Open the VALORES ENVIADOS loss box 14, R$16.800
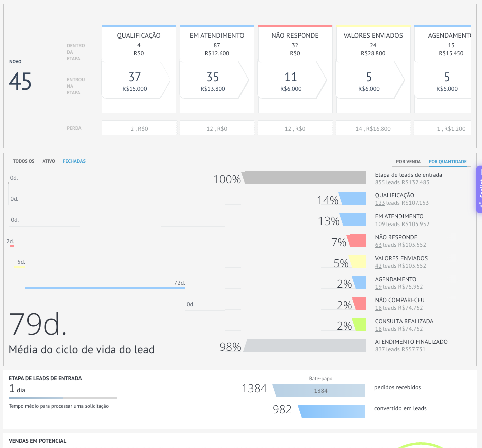The height and width of the screenshot is (448, 482). (x=373, y=128)
